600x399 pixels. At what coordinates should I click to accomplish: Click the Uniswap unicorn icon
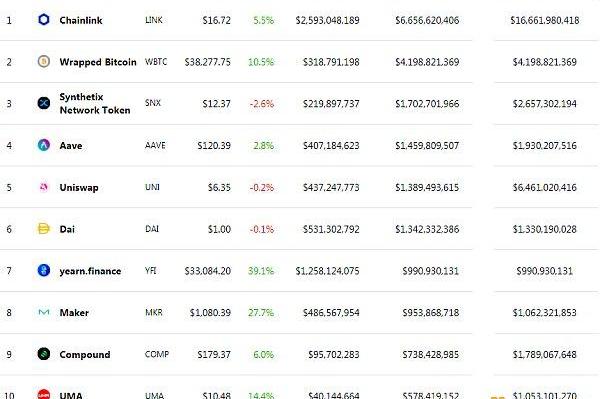click(44, 187)
